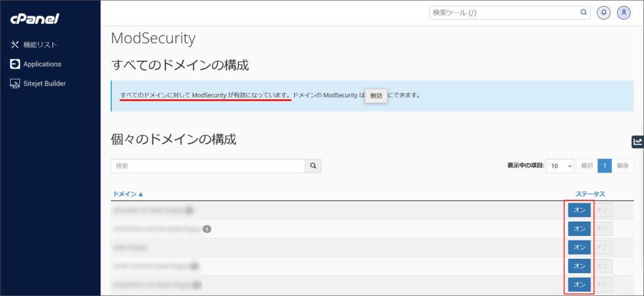Image resolution: width=644 pixels, height=296 pixels.
Task: Click the magnifier icon in the top search bar
Action: click(x=583, y=13)
